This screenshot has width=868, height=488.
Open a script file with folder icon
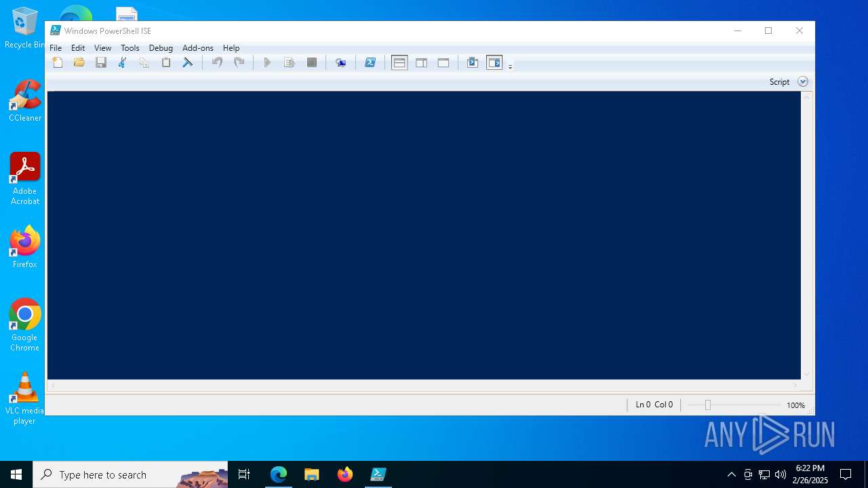(79, 62)
